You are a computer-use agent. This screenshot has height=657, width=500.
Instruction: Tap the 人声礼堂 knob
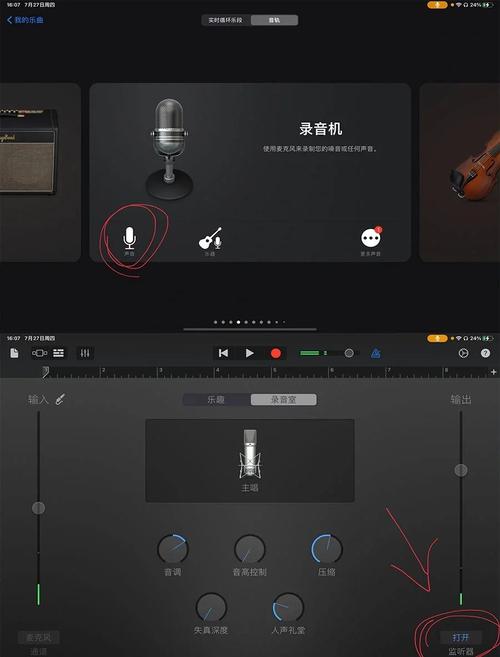click(x=288, y=608)
